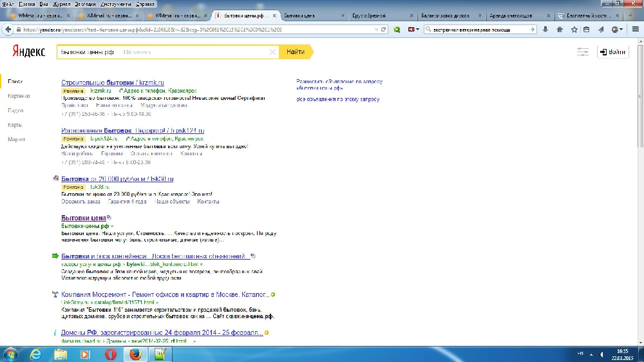Click the taskbar clock

pyautogui.click(x=622, y=354)
